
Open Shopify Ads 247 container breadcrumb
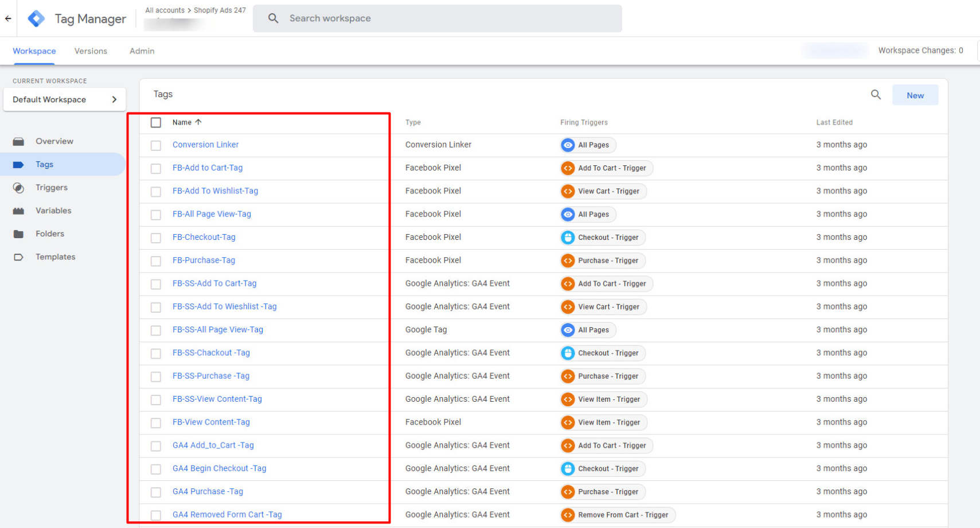pyautogui.click(x=220, y=10)
